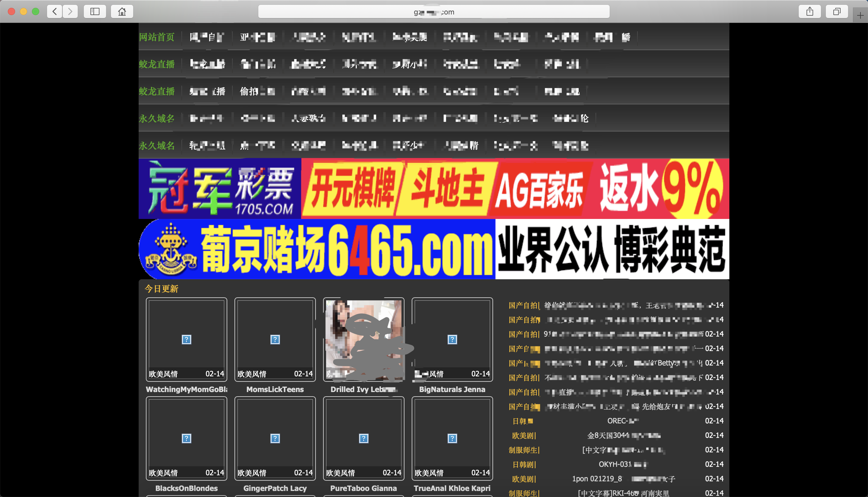The width and height of the screenshot is (868, 497).
Task: Go forward with the forward arrow button
Action: 70,11
